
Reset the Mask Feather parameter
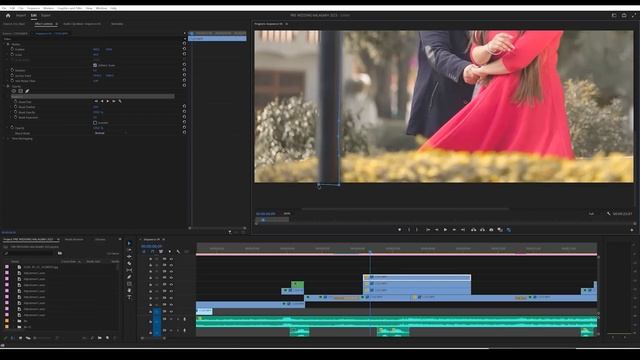(x=184, y=107)
